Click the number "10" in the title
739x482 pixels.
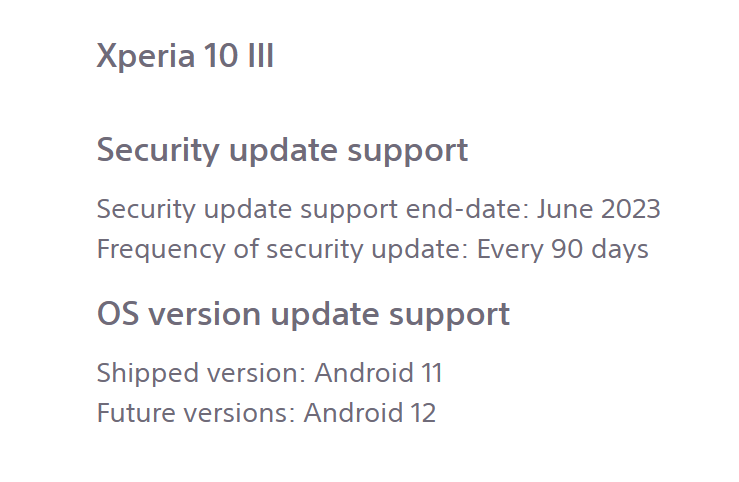(221, 56)
